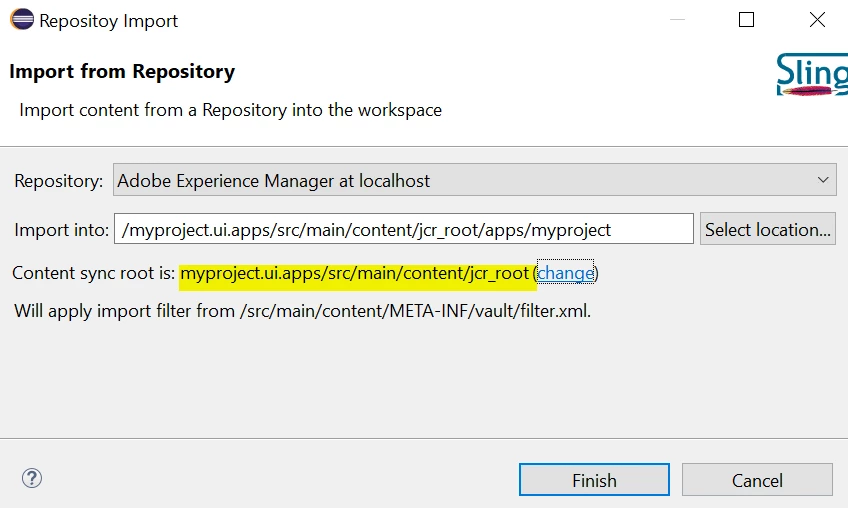Click the Sling logo in header
The image size is (848, 508).
click(812, 75)
